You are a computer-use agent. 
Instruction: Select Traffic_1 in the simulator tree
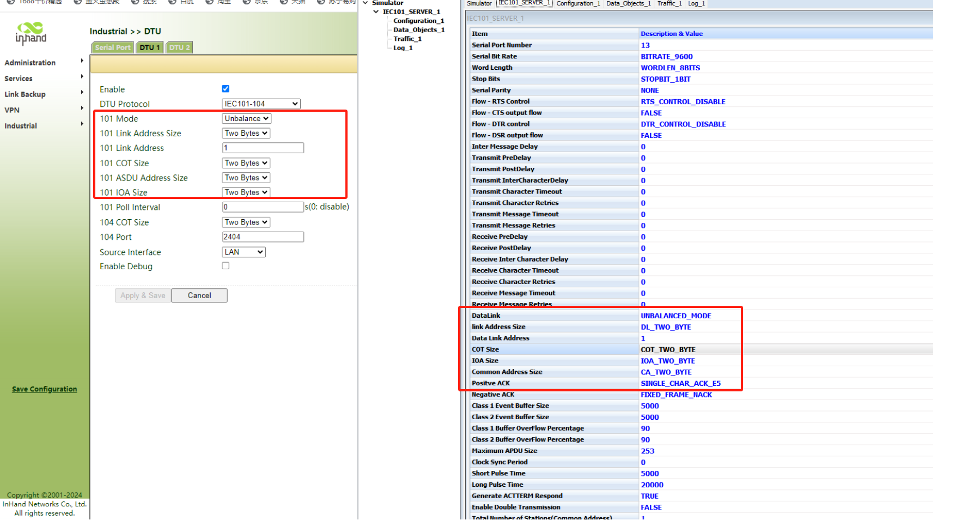click(407, 39)
